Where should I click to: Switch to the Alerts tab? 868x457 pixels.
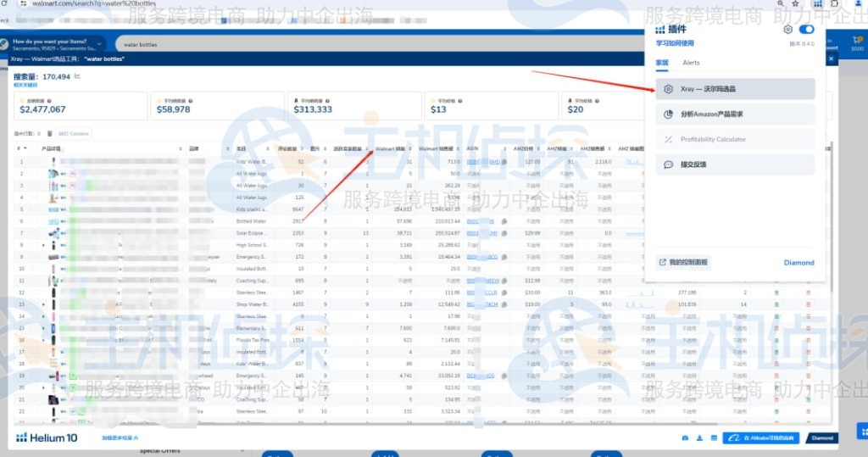pyautogui.click(x=691, y=63)
